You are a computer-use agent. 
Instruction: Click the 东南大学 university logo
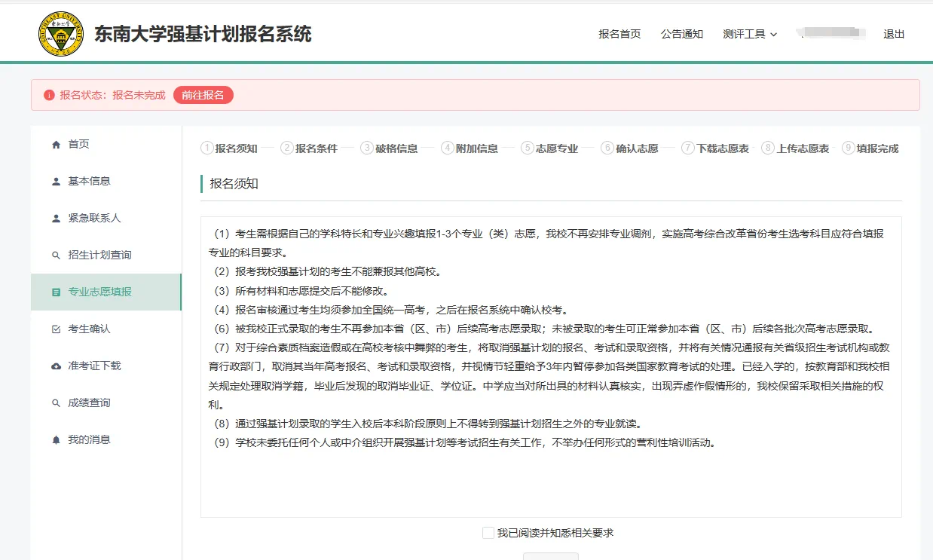click(x=60, y=32)
